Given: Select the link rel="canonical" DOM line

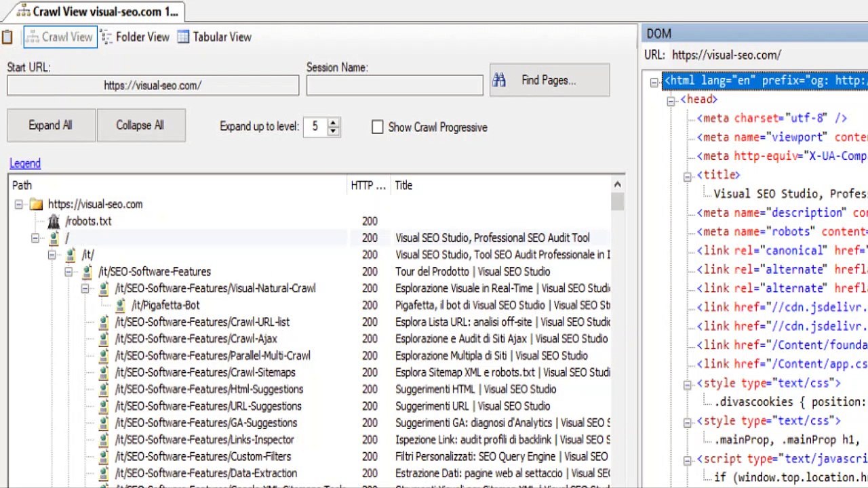Looking at the screenshot, I should pos(782,251).
